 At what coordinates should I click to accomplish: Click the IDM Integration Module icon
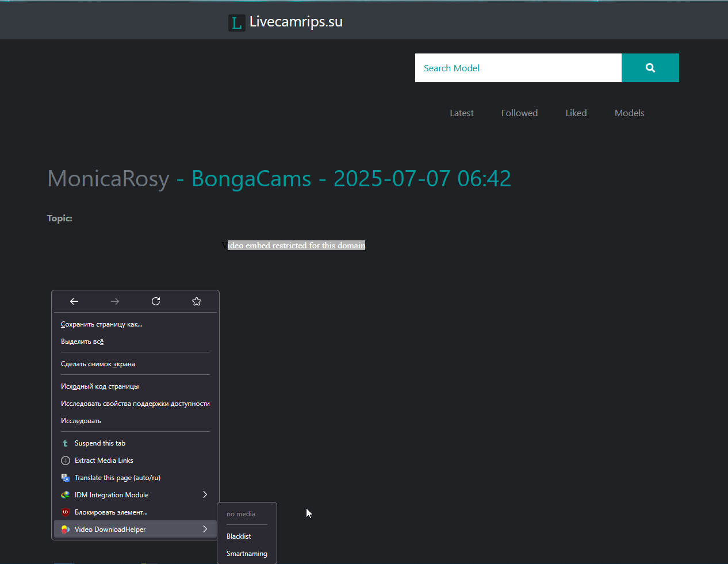tap(65, 495)
